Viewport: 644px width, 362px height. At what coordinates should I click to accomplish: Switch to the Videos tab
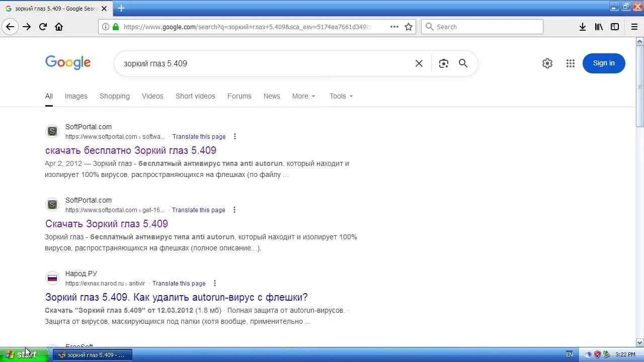pyautogui.click(x=152, y=96)
